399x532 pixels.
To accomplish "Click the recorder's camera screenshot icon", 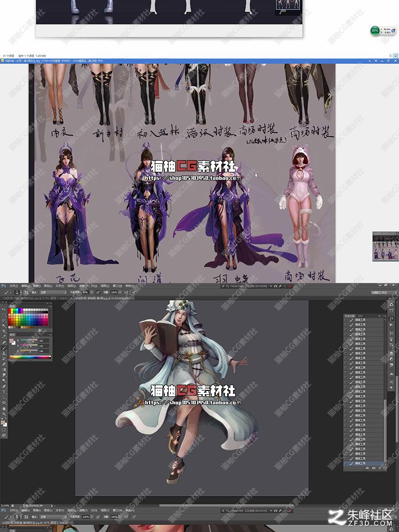I will coord(276,286).
